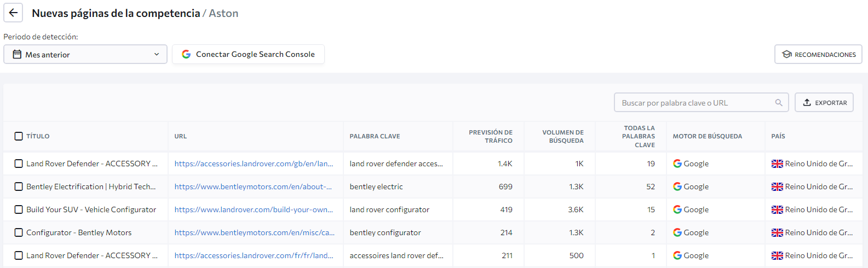The height and width of the screenshot is (268, 868).
Task: Click title 'Configurator - Bentley Motors'
Action: (x=79, y=232)
